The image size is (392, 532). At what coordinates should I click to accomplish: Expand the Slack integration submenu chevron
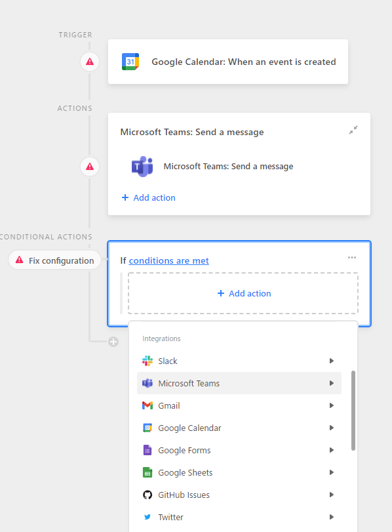click(x=331, y=361)
